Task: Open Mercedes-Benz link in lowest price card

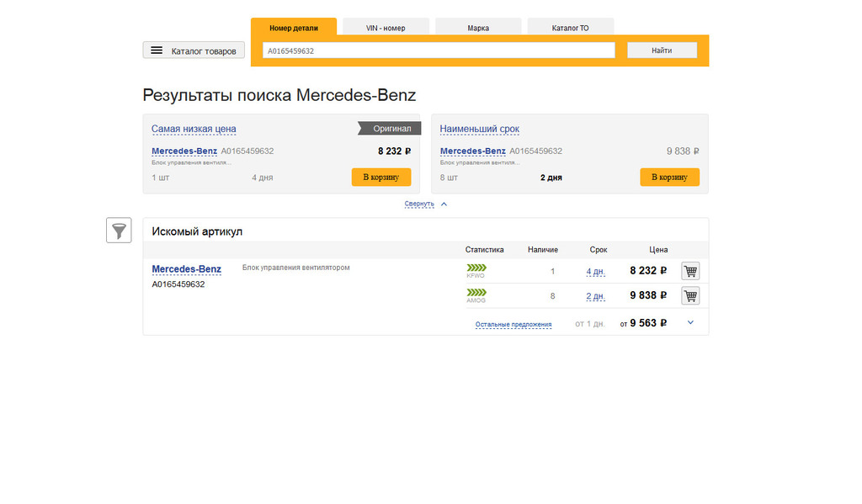Action: (x=184, y=151)
